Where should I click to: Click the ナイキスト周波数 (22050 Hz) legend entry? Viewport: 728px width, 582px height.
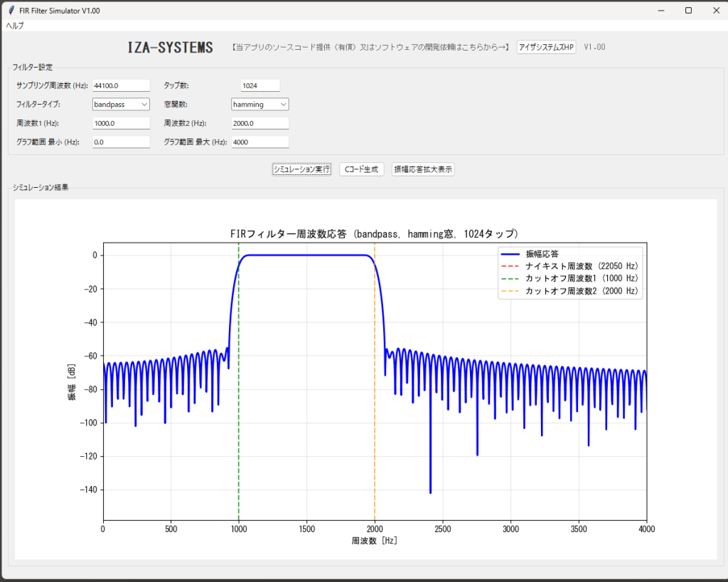[x=569, y=266]
